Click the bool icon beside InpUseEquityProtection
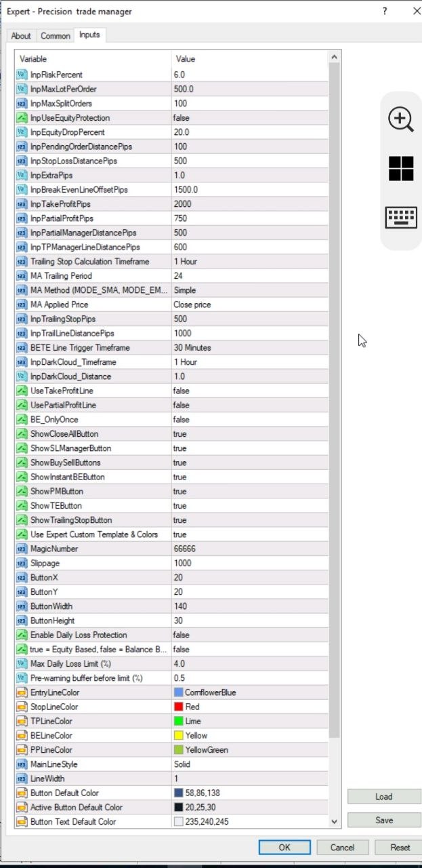 click(x=22, y=118)
